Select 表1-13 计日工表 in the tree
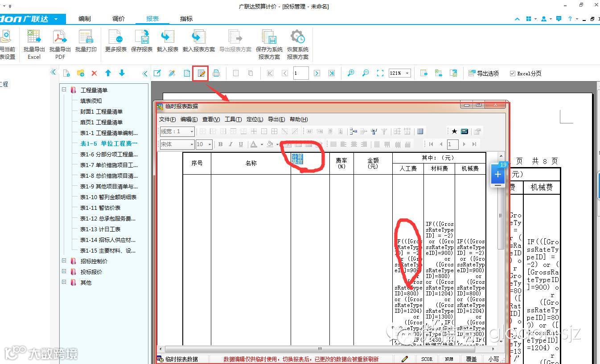The height and width of the screenshot is (364, 600). 100,229
